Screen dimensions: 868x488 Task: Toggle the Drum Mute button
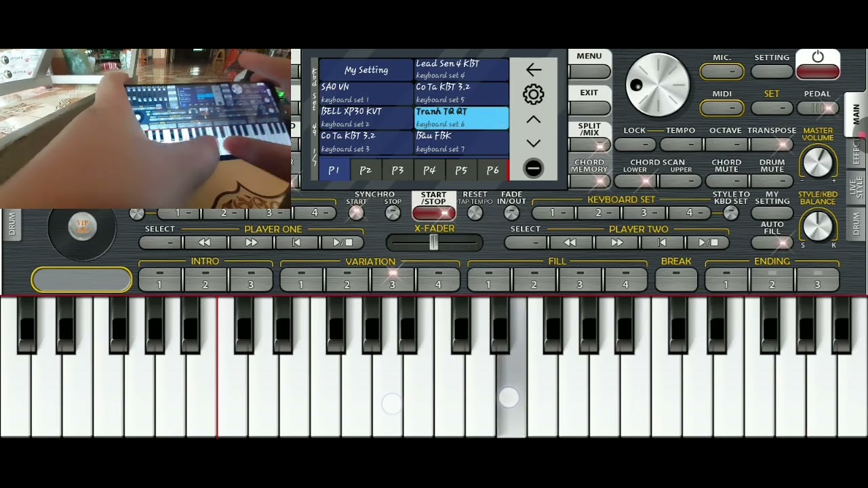pyautogui.click(x=772, y=181)
